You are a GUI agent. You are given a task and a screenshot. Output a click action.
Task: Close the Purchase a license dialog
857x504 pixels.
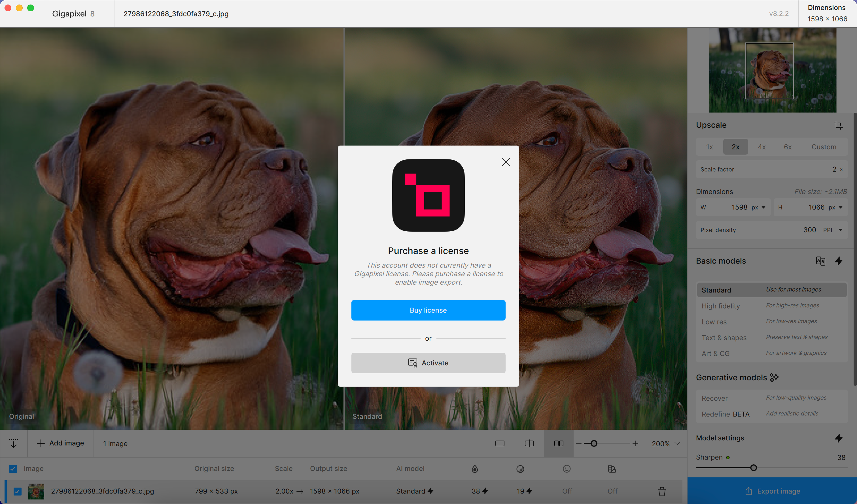506,162
